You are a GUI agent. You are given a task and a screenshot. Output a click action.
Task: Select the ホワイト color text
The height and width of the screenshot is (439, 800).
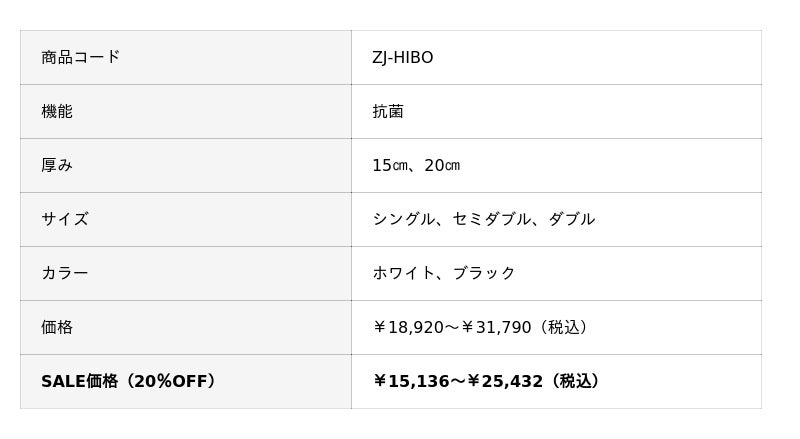click(x=404, y=273)
